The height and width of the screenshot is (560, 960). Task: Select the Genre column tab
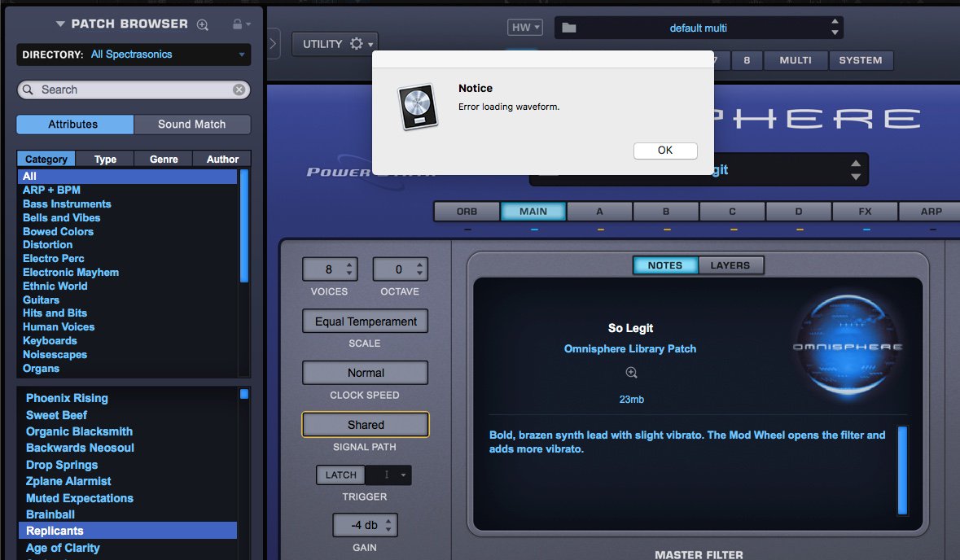(164, 159)
